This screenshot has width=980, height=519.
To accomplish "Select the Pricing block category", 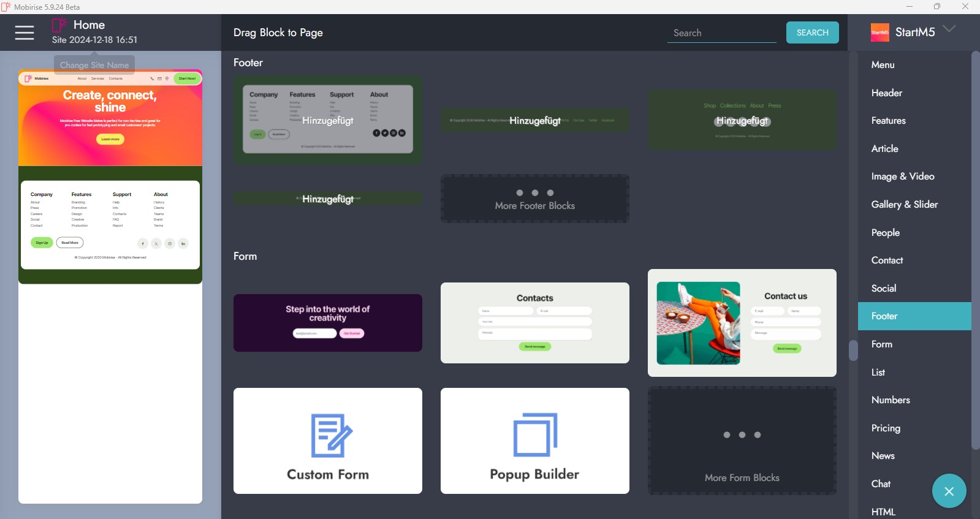I will click(886, 428).
